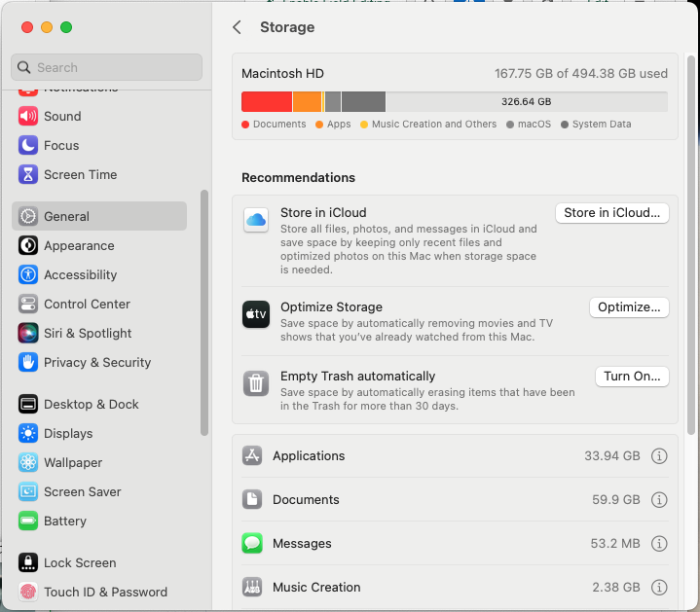Open Screen Time hourglass icon

(27, 175)
